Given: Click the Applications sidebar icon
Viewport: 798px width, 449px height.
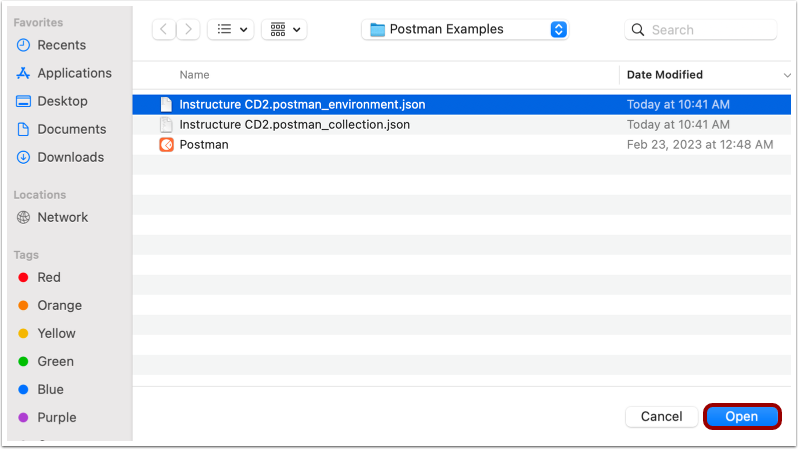Looking at the screenshot, I should tap(23, 73).
